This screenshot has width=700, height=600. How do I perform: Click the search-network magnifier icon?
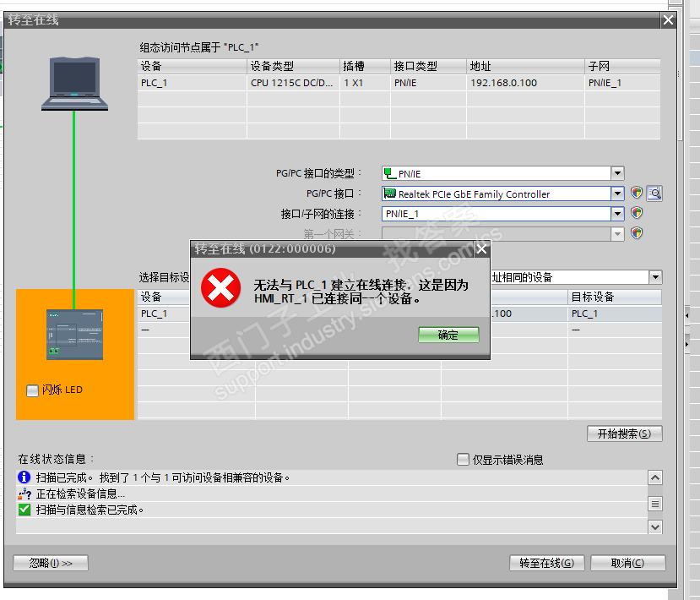pos(654,194)
